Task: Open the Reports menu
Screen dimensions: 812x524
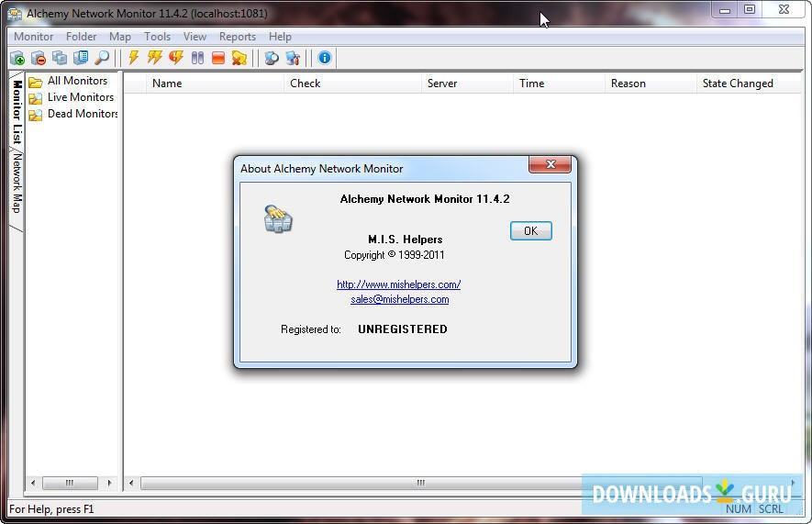Action: 238,37
